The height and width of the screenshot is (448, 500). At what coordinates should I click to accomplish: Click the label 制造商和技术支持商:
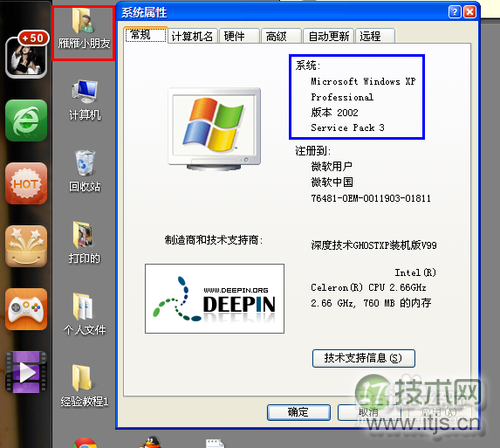[214, 240]
